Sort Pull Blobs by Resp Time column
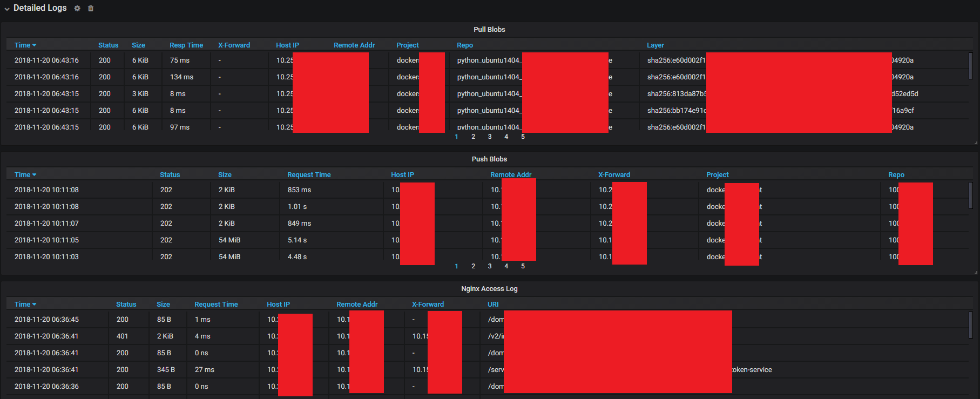The width and height of the screenshot is (980, 399). click(186, 45)
